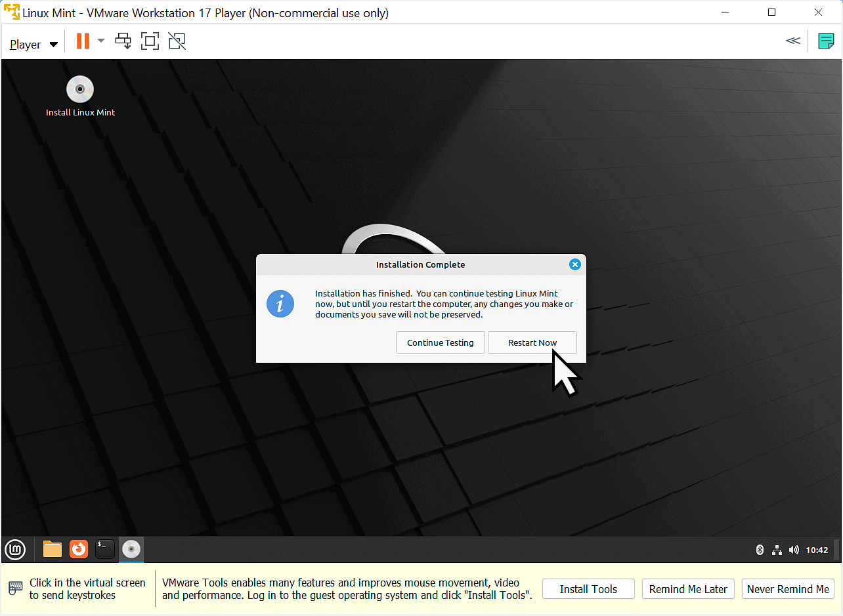Open the Files manager in panel
843x616 pixels.
(x=53, y=549)
